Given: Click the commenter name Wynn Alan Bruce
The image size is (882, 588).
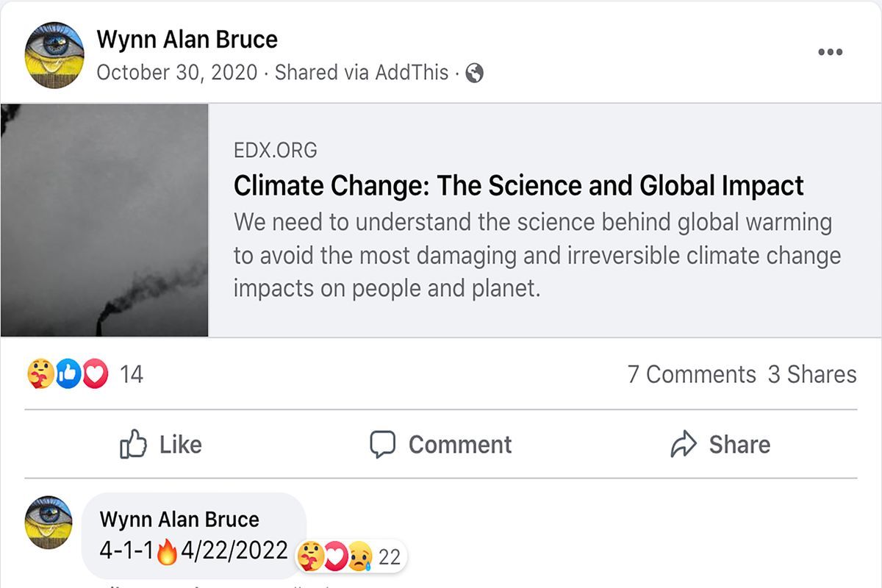Looking at the screenshot, I should [x=179, y=520].
